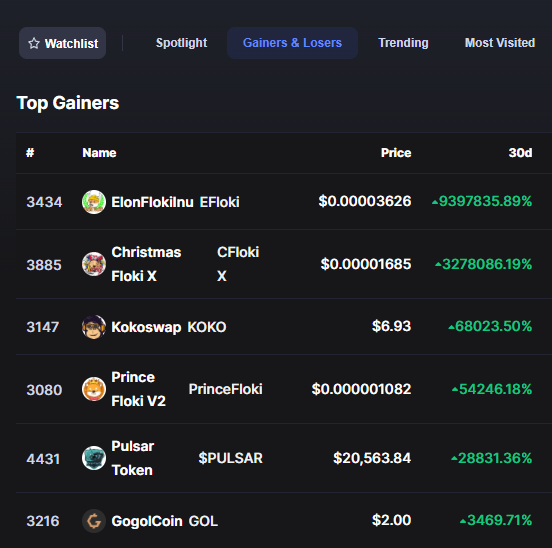Click the ElonFlokiInu coin logo
This screenshot has width=552, height=548.
(x=94, y=202)
